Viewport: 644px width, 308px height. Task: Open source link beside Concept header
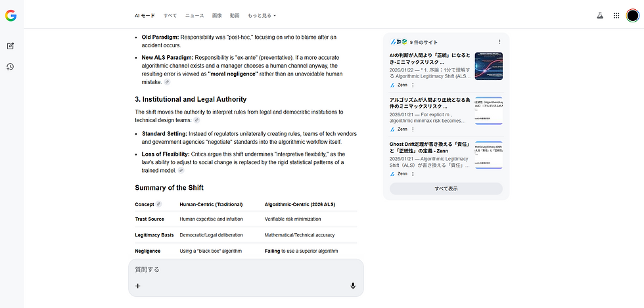pyautogui.click(x=158, y=204)
